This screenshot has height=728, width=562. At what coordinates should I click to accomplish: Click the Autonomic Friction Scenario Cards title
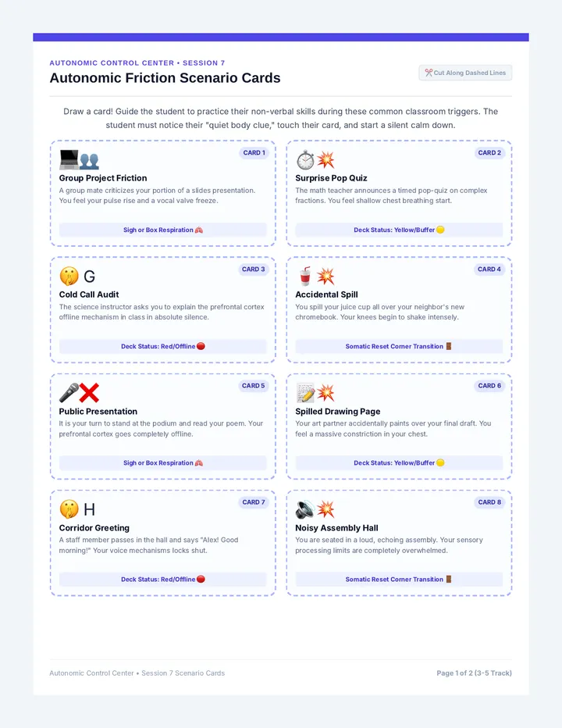(x=165, y=77)
